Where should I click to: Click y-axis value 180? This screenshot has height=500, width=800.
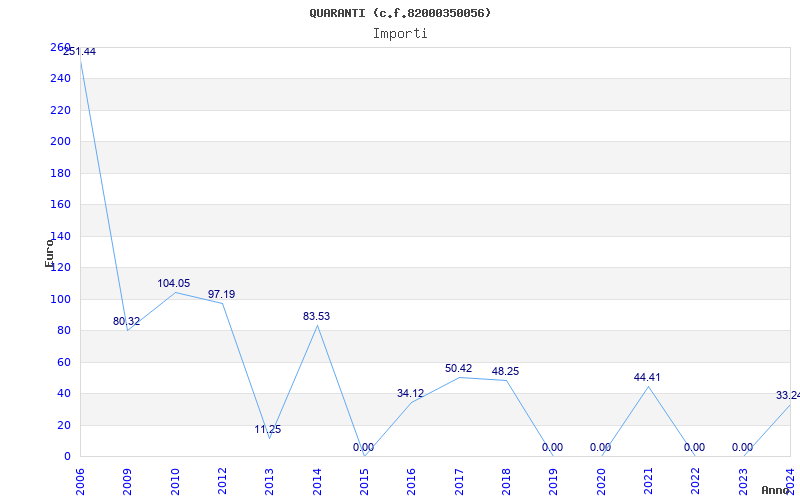click(60, 173)
